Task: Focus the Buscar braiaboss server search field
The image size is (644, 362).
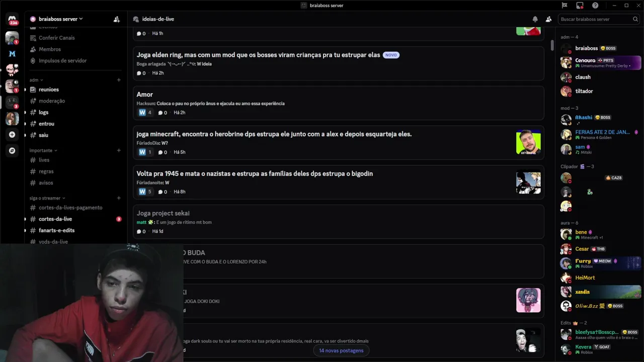Action: click(595, 19)
